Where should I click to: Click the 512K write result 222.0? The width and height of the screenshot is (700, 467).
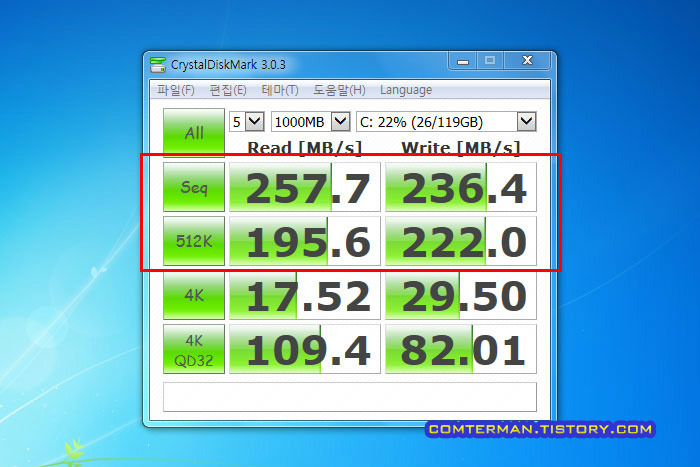[x=461, y=241]
